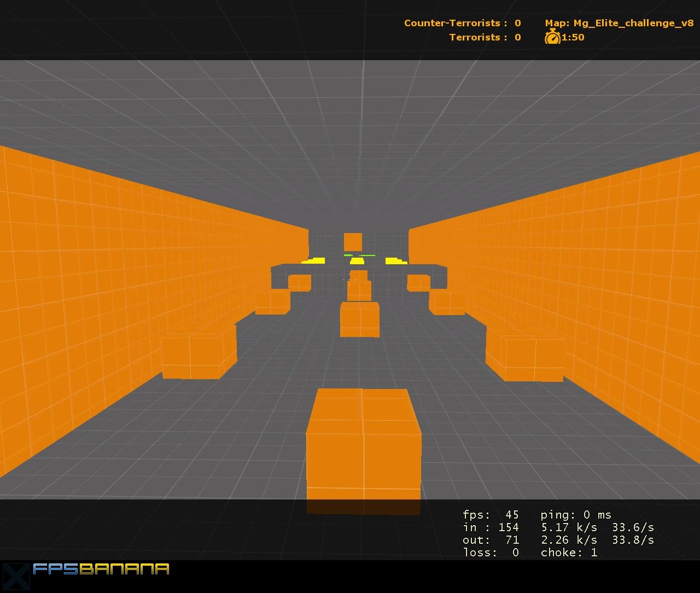700x593 pixels.
Task: Click the left green item above the platform
Action: (x=348, y=254)
